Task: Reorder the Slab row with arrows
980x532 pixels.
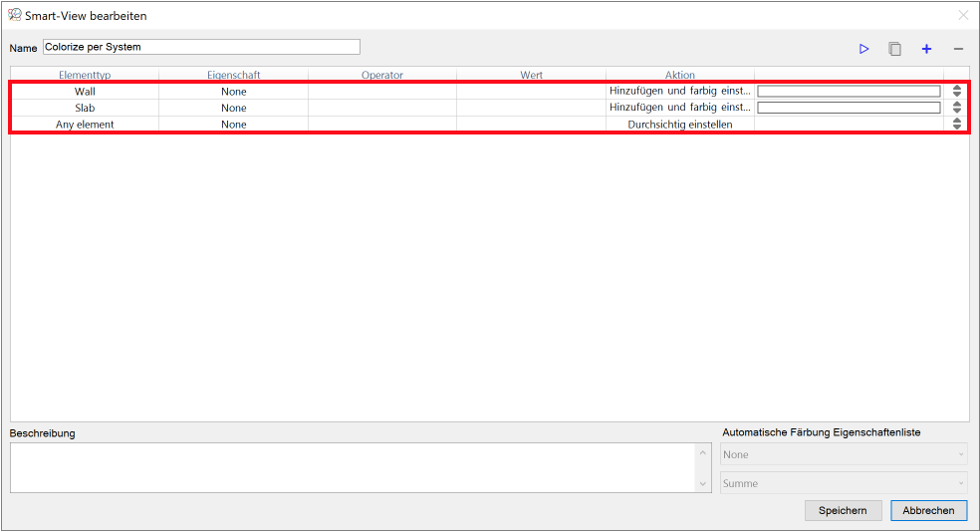Action: click(x=957, y=108)
